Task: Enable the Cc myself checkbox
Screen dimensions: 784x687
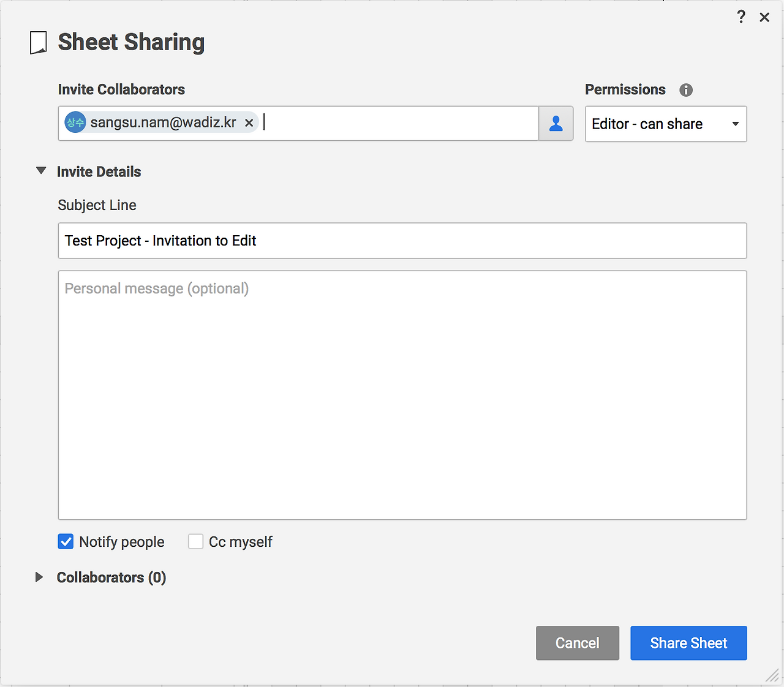Action: (196, 542)
